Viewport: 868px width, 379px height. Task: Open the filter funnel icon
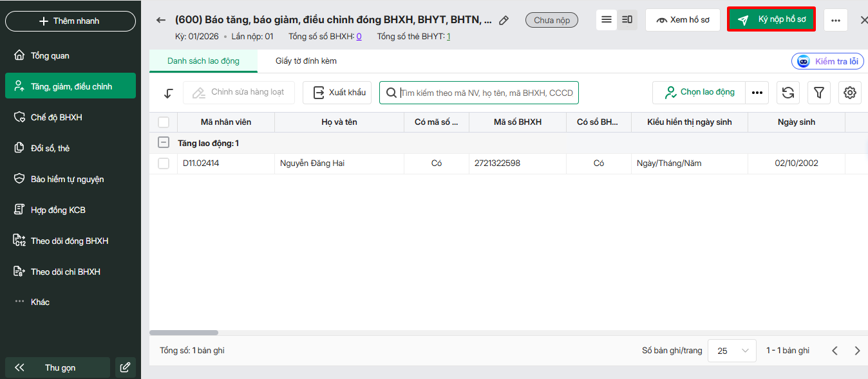[819, 93]
